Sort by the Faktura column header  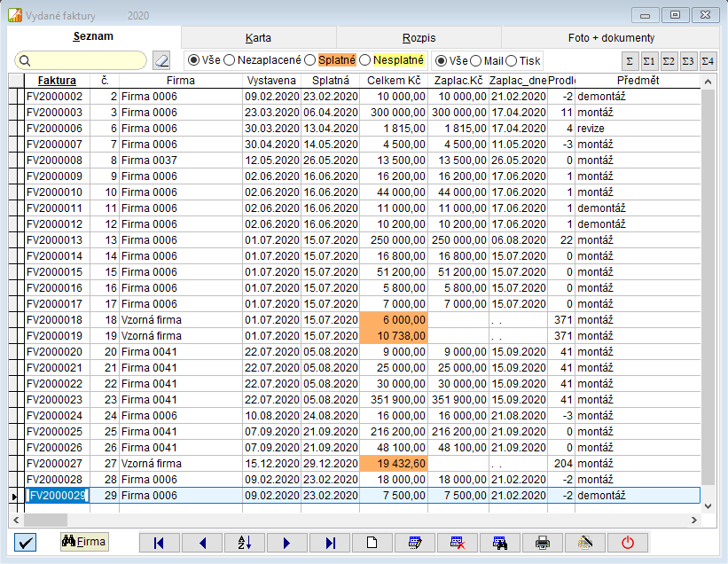pyautogui.click(x=57, y=81)
